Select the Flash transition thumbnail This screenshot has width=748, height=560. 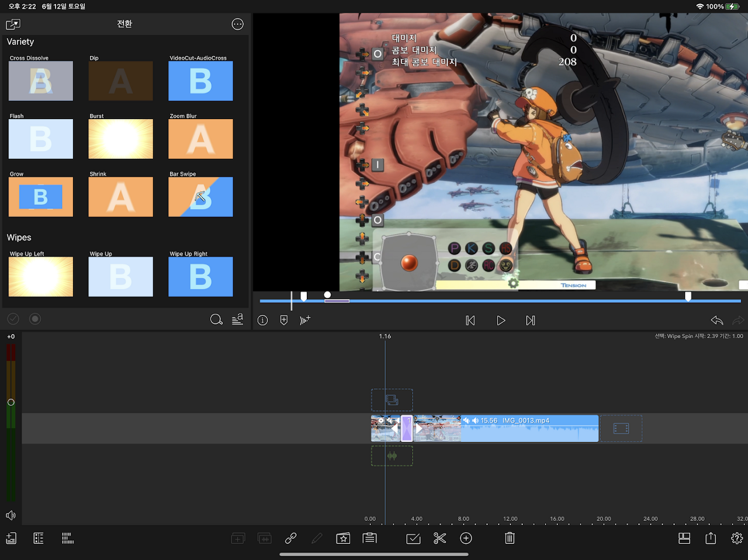(41, 139)
